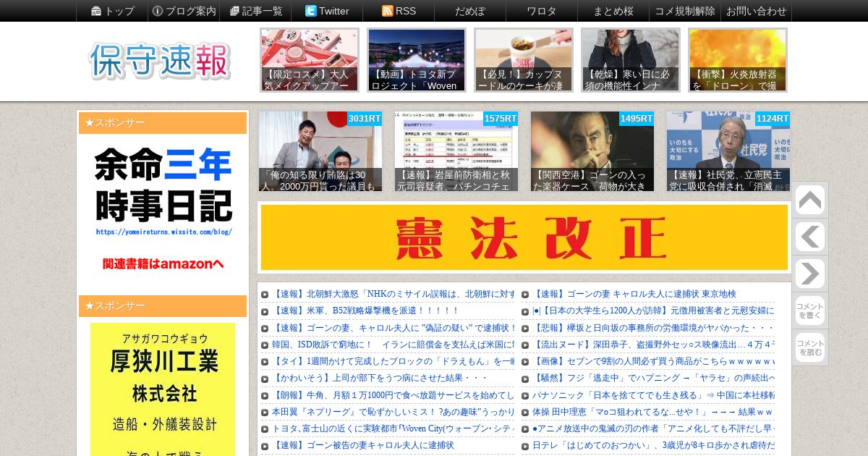Click the scroll-to-top up arrow button
868x456 pixels.
[810, 200]
